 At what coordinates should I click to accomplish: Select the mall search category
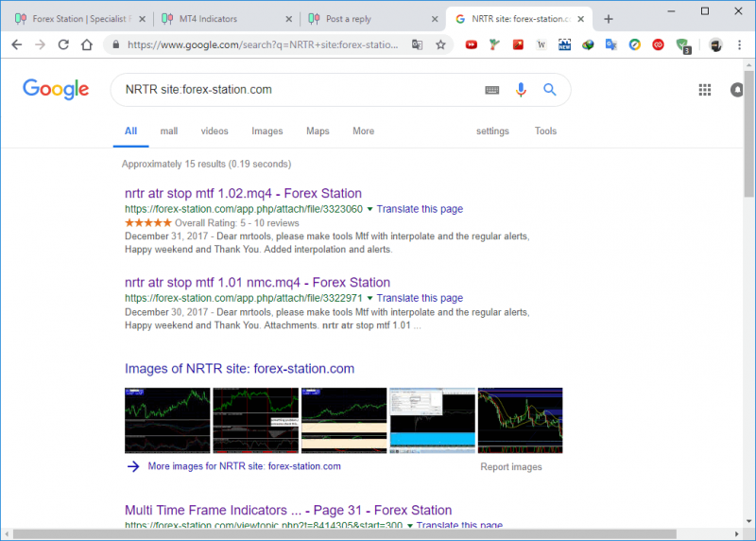tap(169, 131)
